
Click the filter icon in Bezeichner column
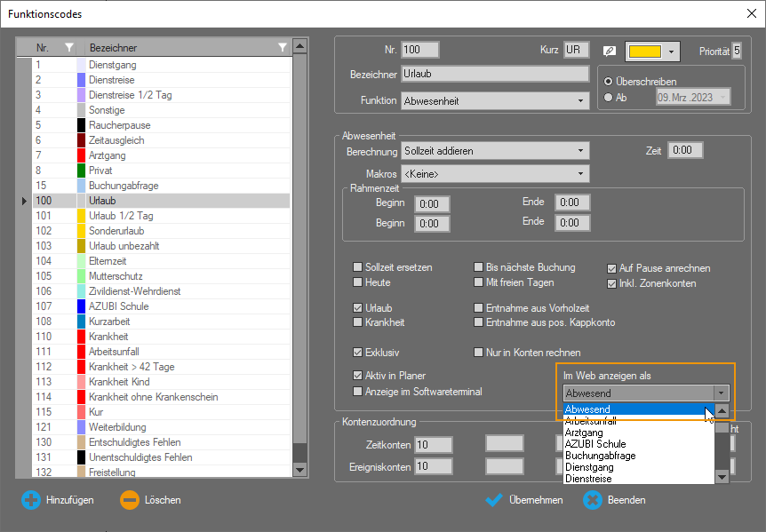pos(283,47)
